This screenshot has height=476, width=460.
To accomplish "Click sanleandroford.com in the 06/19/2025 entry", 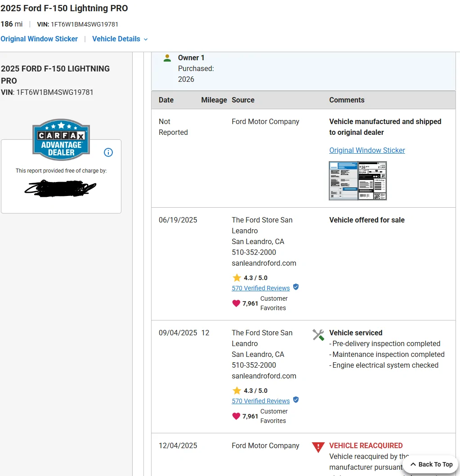I will click(264, 263).
